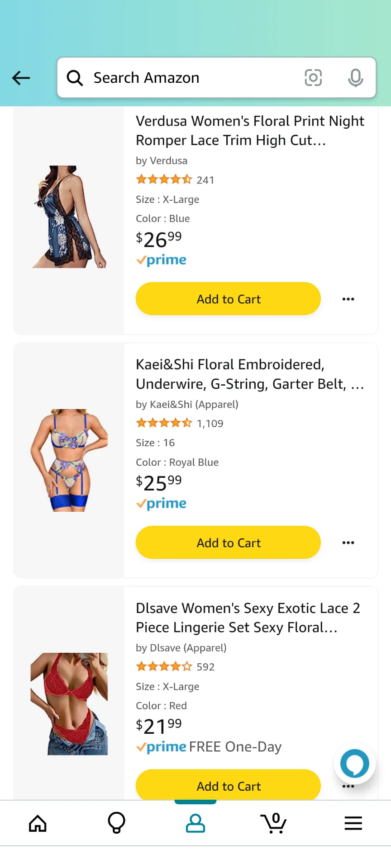Open Kaei&Shi Floral Embroidered product title
The image size is (391, 868).
pyautogui.click(x=250, y=374)
